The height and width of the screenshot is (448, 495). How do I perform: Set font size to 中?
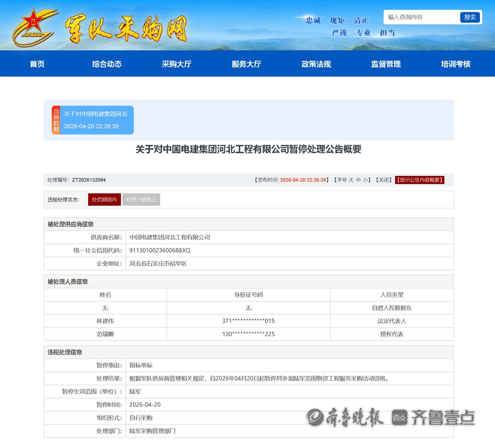pos(358,180)
